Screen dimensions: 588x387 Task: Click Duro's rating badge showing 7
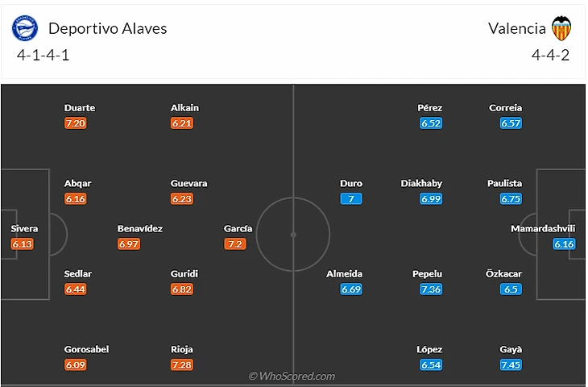pos(351,198)
